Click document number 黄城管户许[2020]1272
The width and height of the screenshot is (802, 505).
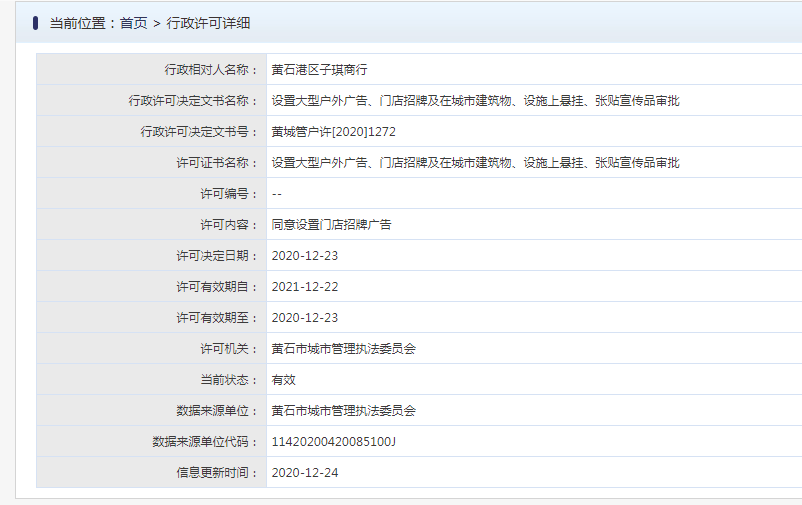pos(333,131)
